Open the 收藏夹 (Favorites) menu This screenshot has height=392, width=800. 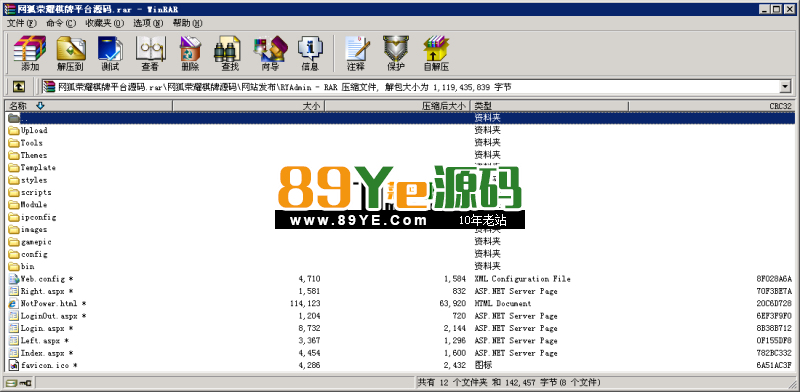[105, 23]
